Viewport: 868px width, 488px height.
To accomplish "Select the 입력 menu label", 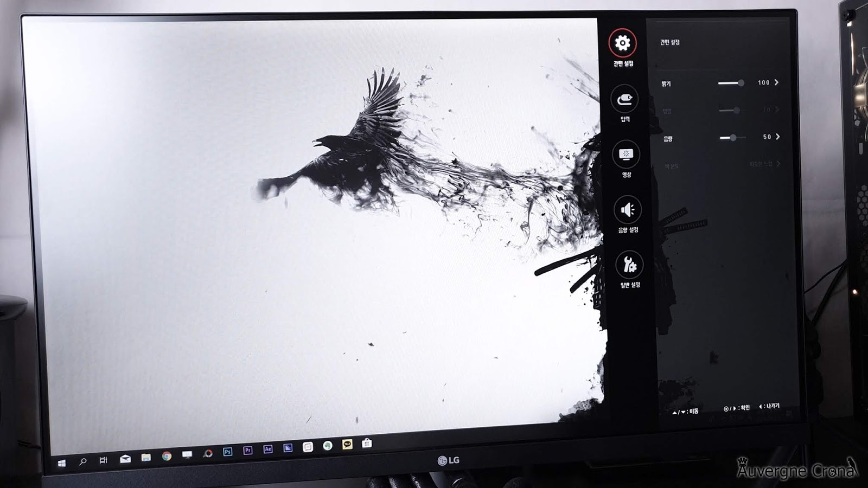I will pos(625,119).
